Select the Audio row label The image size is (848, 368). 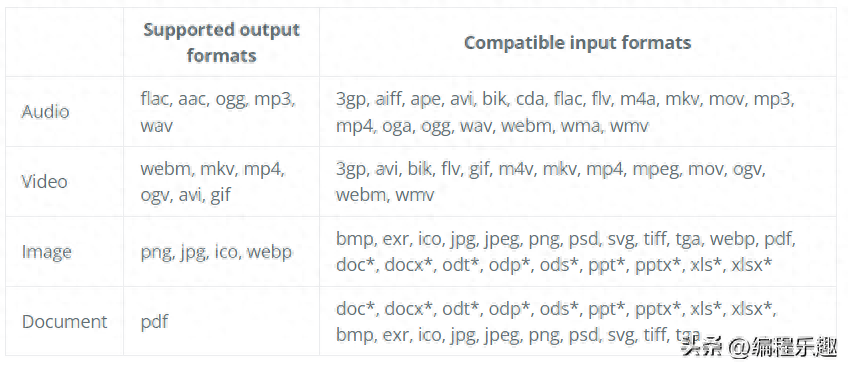point(45,111)
